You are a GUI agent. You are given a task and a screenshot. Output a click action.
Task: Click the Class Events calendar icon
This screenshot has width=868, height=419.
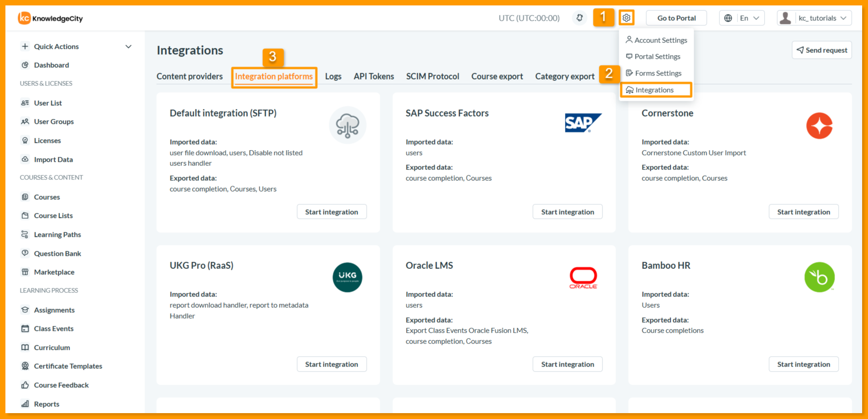[x=25, y=329]
